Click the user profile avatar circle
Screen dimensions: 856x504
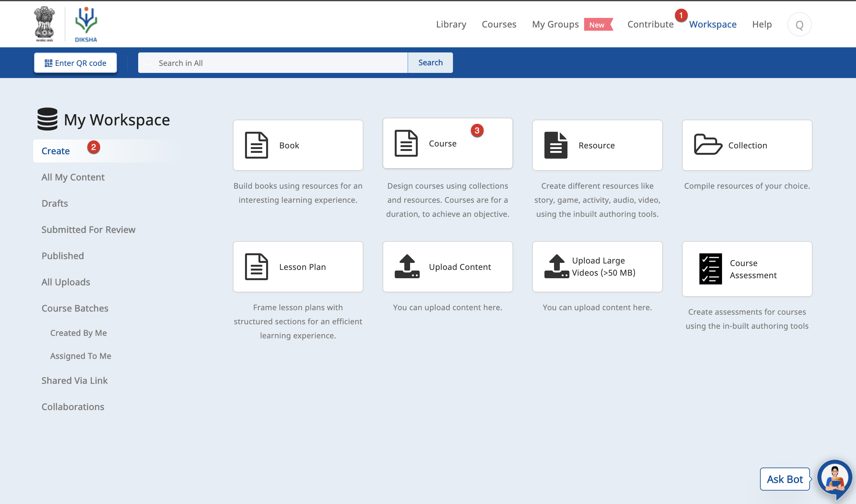pos(799,24)
